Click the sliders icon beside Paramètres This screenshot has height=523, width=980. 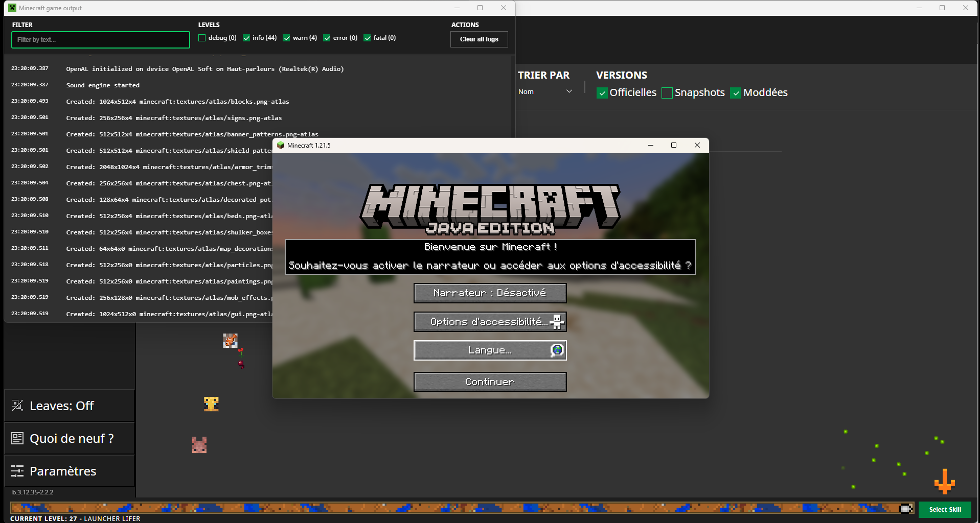tap(17, 471)
